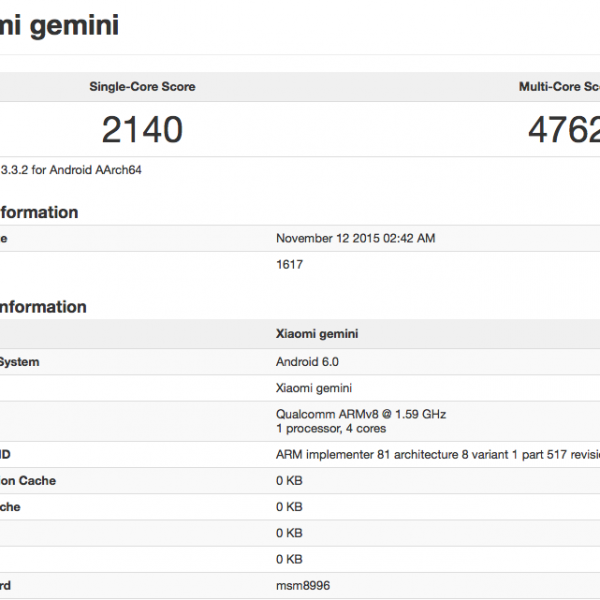Click the section heading above the System row
The width and height of the screenshot is (600, 600).
(x=43, y=307)
